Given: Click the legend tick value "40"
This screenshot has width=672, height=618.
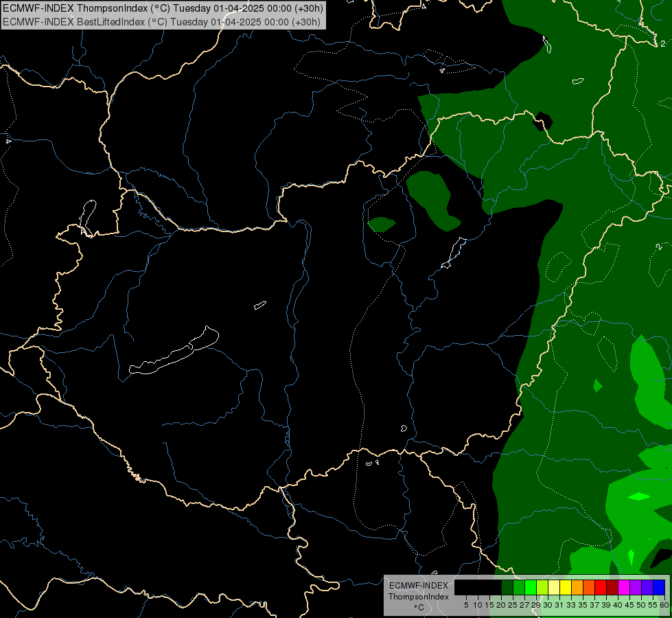Looking at the screenshot, I should [618, 605].
